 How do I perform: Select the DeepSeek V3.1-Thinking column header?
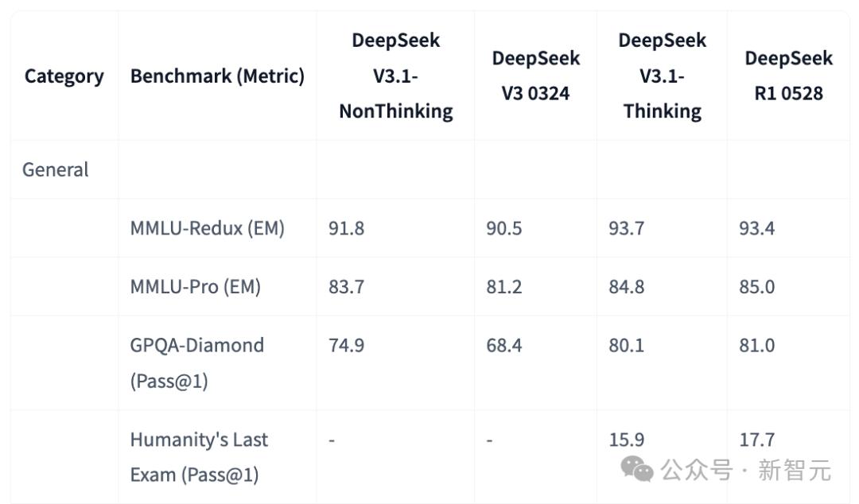[662, 76]
